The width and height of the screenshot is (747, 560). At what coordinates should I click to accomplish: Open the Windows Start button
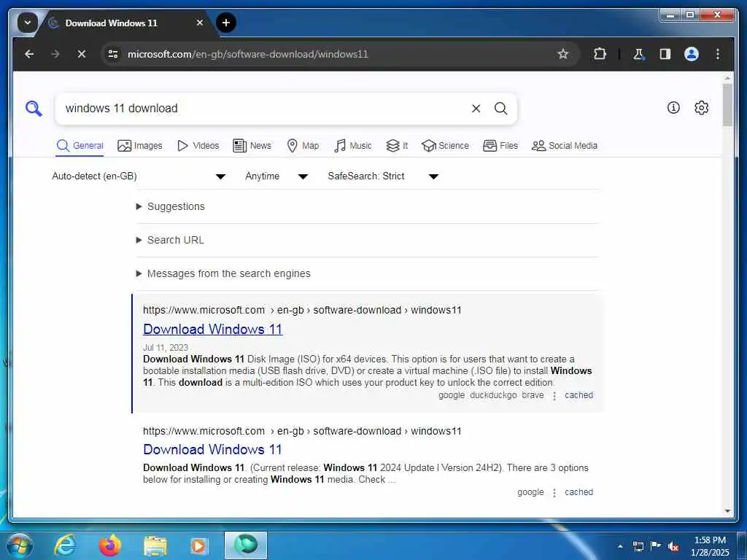(20, 545)
